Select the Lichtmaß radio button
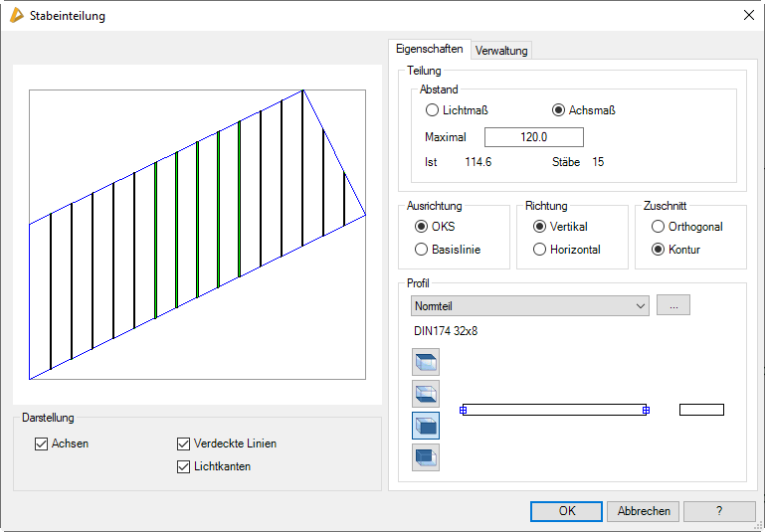This screenshot has width=765, height=532. coord(432,110)
